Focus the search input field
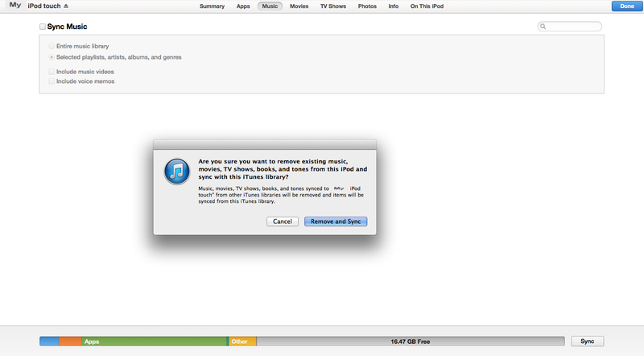The height and width of the screenshot is (356, 644). (x=570, y=27)
